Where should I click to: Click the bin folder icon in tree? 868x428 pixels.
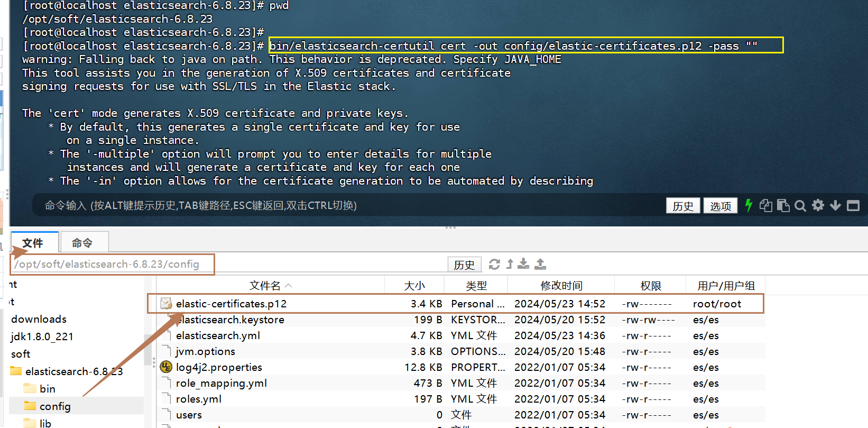point(30,388)
